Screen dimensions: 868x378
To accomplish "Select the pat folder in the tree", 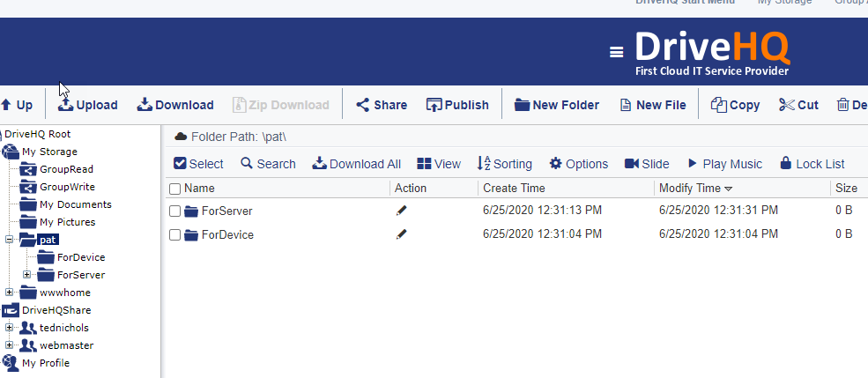I will point(48,240).
